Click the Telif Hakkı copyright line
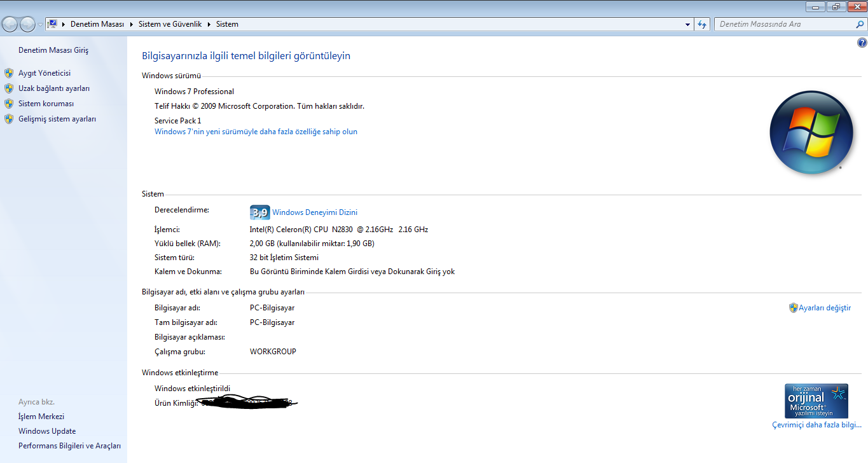 click(x=259, y=106)
